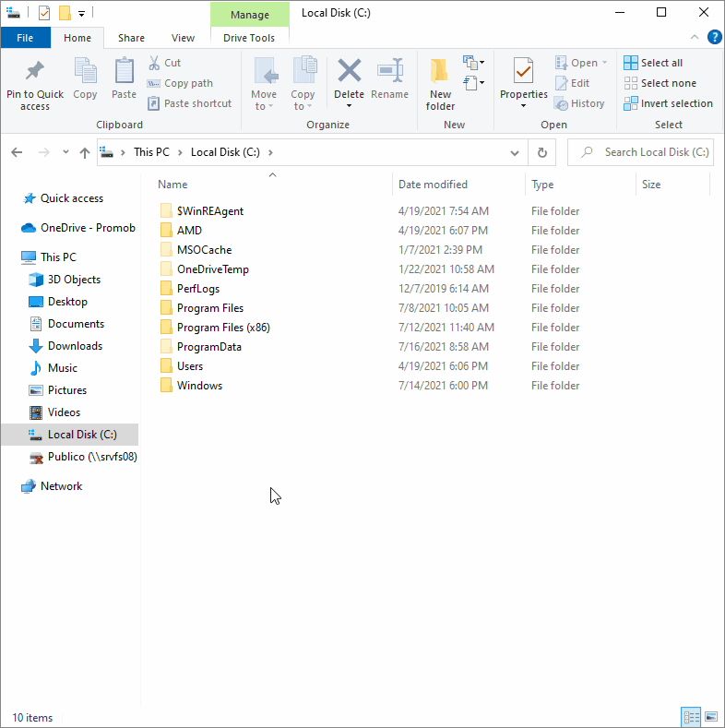
Task: Sort by Date modified column header
Action: point(458,185)
